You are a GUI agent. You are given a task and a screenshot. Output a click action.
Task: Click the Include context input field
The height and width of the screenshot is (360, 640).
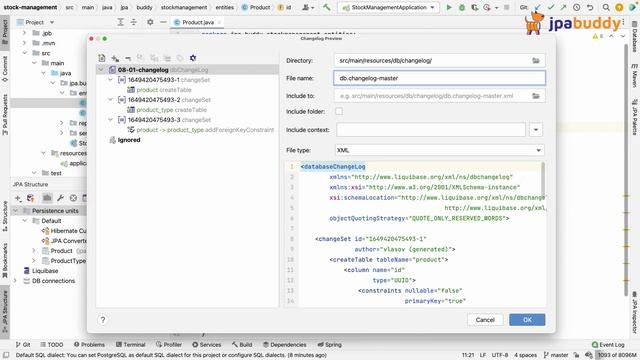[x=431, y=130]
